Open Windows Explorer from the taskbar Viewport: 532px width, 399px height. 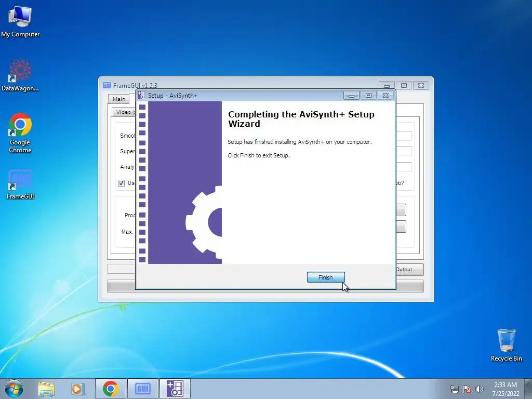[46, 389]
